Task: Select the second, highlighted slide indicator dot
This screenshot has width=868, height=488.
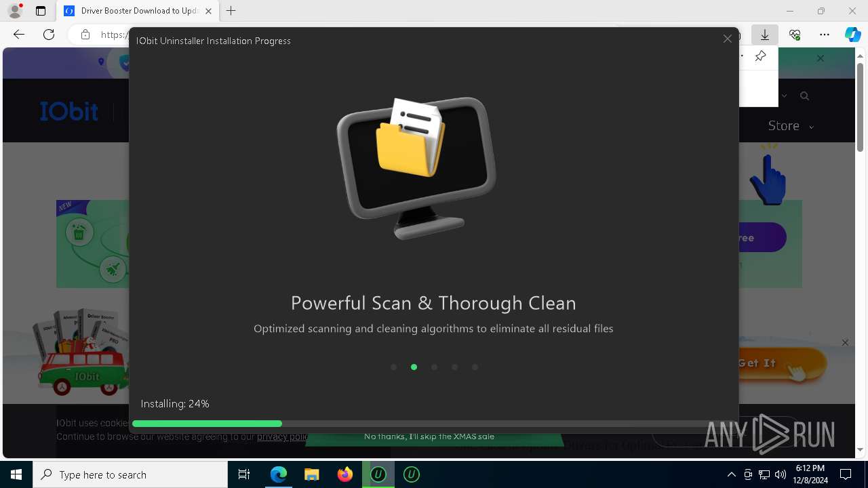Action: [x=414, y=367]
